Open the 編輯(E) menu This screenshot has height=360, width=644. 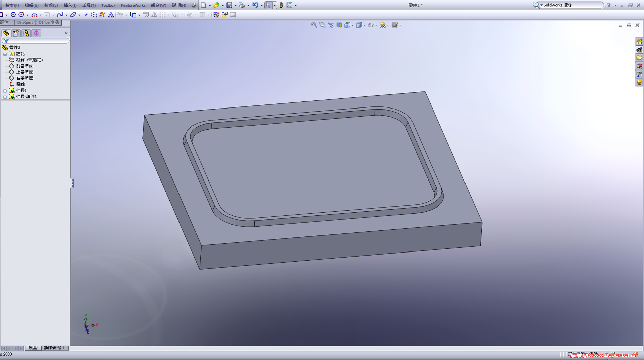click(31, 5)
